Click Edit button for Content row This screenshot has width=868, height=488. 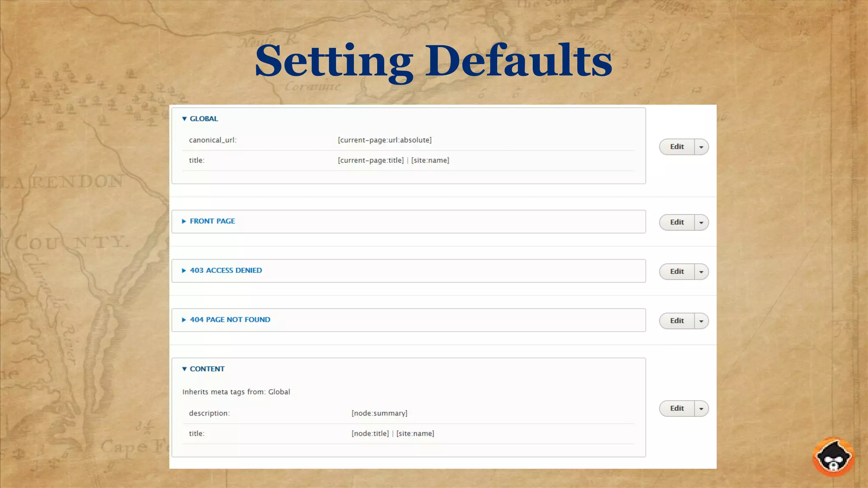(677, 408)
